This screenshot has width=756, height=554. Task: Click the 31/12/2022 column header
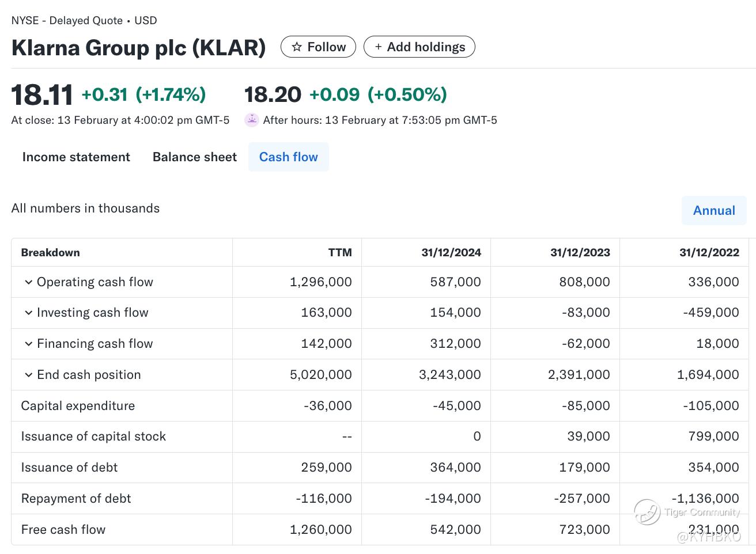point(709,253)
